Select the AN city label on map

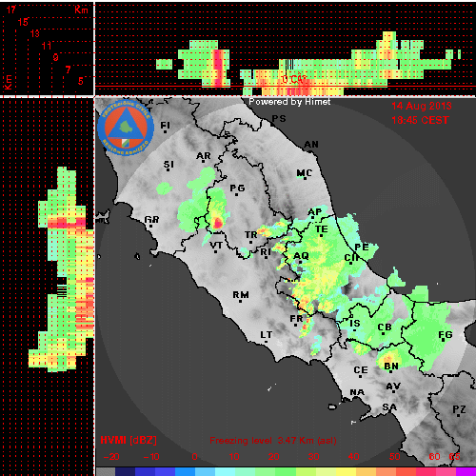[x=311, y=145]
